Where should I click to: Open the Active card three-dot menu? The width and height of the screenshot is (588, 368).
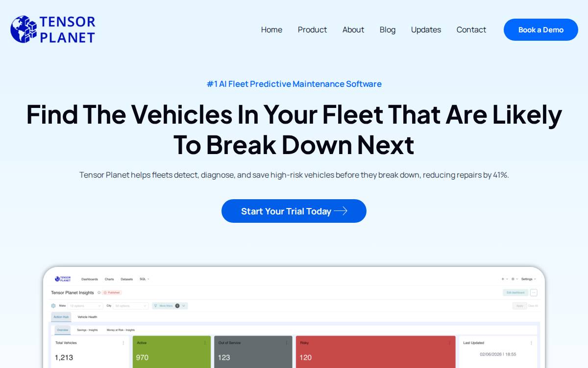coord(205,343)
